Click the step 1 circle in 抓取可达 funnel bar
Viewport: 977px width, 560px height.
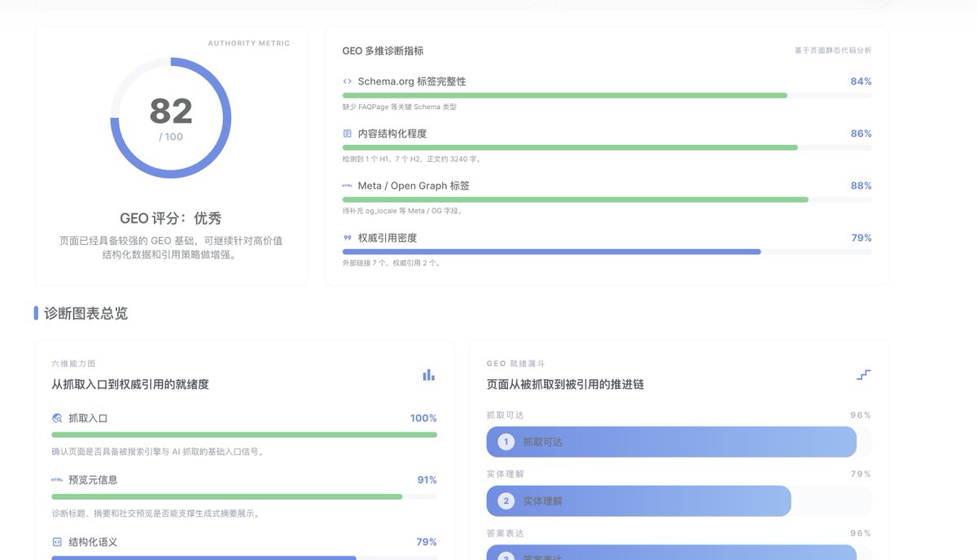pos(506,442)
